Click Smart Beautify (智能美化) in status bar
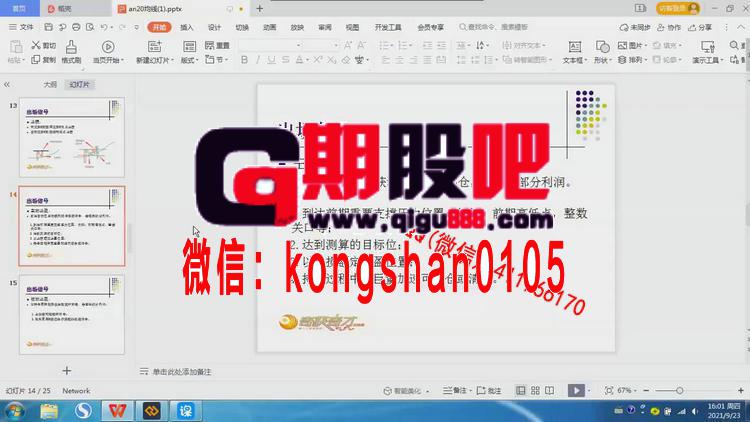This screenshot has width=750, height=422. pyautogui.click(x=406, y=391)
